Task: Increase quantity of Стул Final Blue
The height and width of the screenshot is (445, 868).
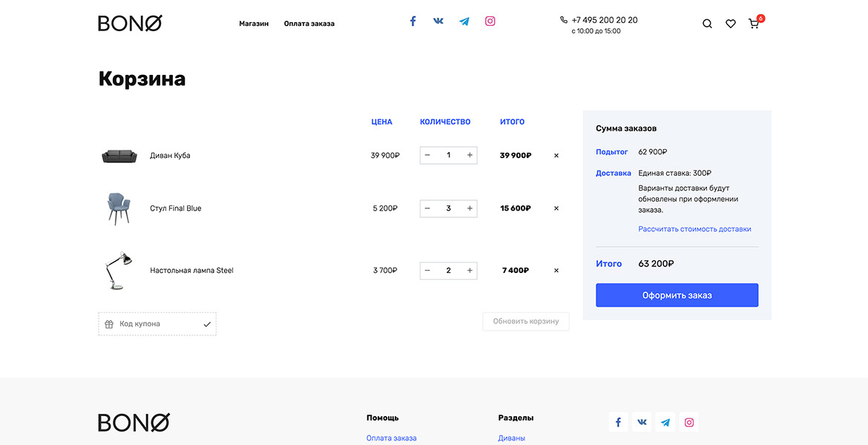Action: click(469, 208)
